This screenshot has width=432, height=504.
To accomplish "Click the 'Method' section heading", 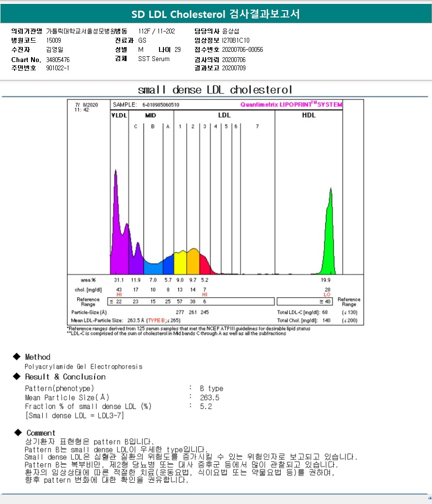I will pos(38,357).
